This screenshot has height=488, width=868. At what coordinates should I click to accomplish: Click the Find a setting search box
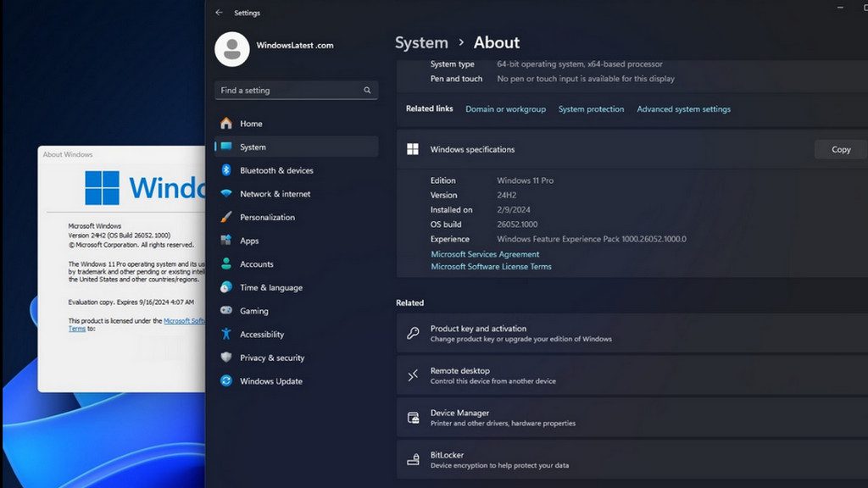(296, 90)
